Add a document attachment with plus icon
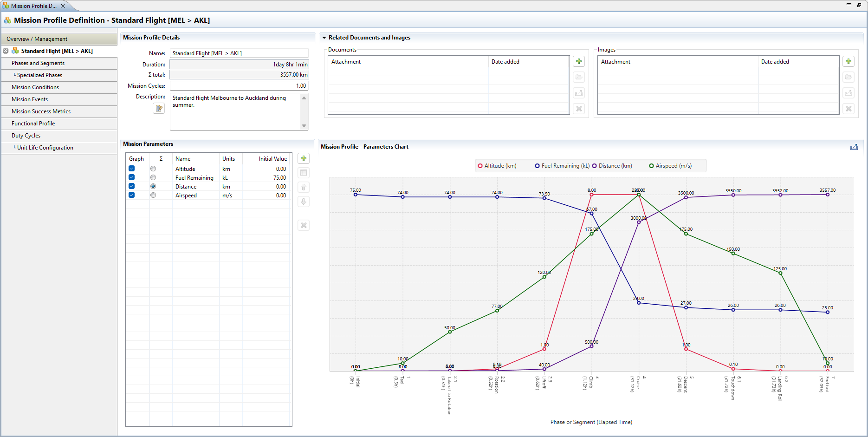 coord(579,61)
